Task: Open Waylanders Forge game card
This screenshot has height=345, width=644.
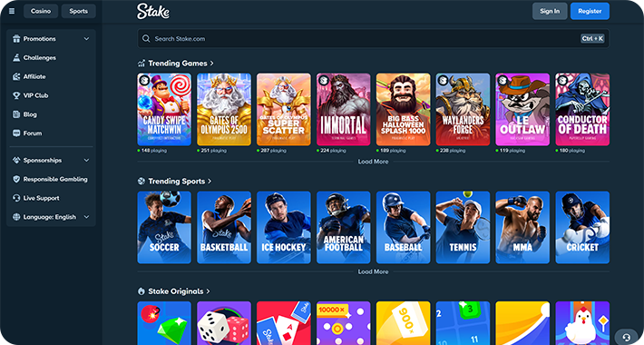Action: click(x=463, y=109)
